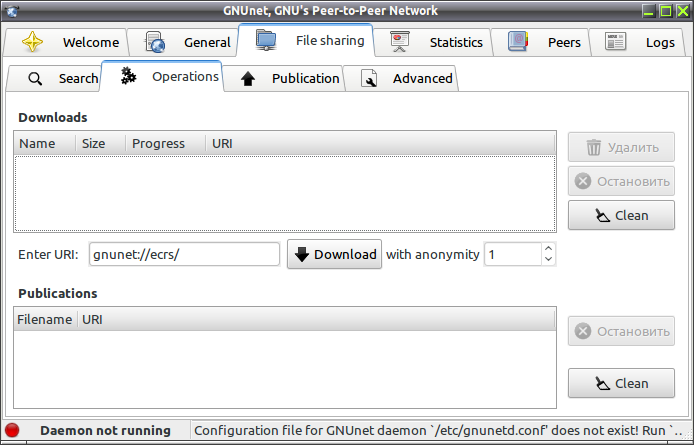The height and width of the screenshot is (445, 694).
Task: Click the Statistics presentation board icon
Action: 400,42
